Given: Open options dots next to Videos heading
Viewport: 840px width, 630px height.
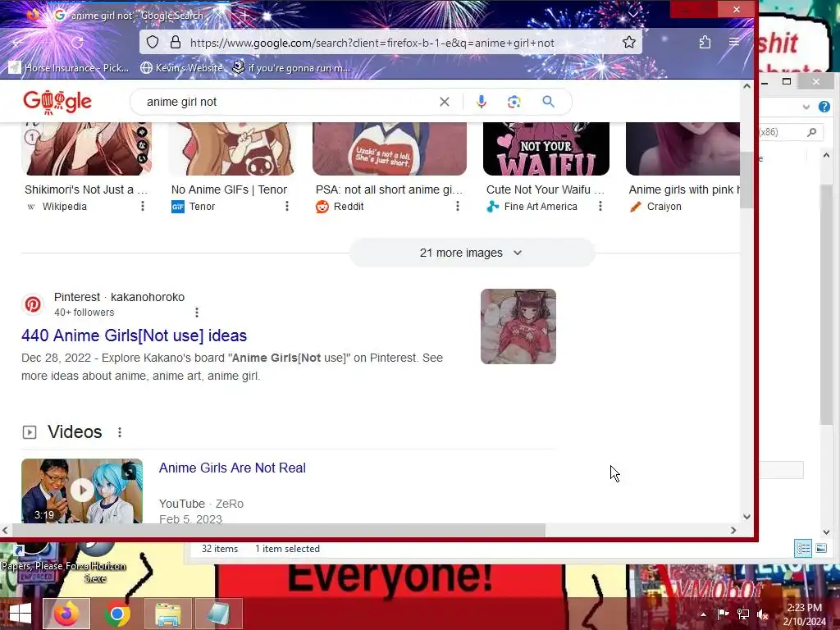Looking at the screenshot, I should tap(120, 432).
